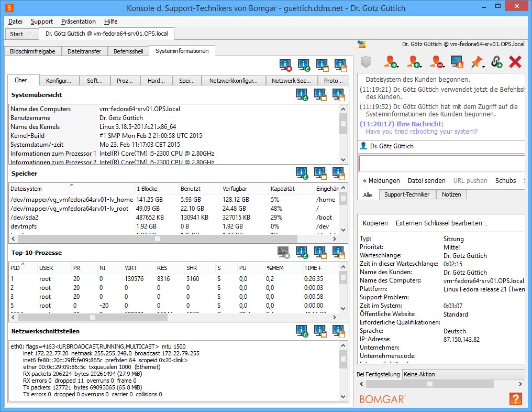Click the Datei senden button

pos(426,180)
